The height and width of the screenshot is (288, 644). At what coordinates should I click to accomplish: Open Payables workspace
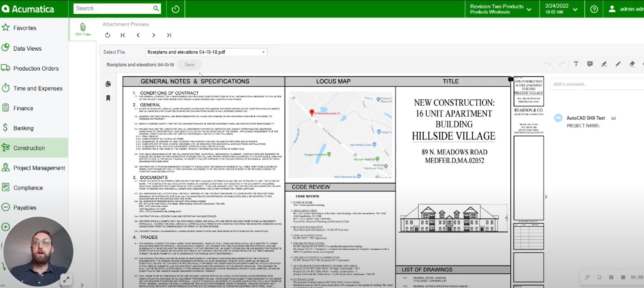(25, 208)
